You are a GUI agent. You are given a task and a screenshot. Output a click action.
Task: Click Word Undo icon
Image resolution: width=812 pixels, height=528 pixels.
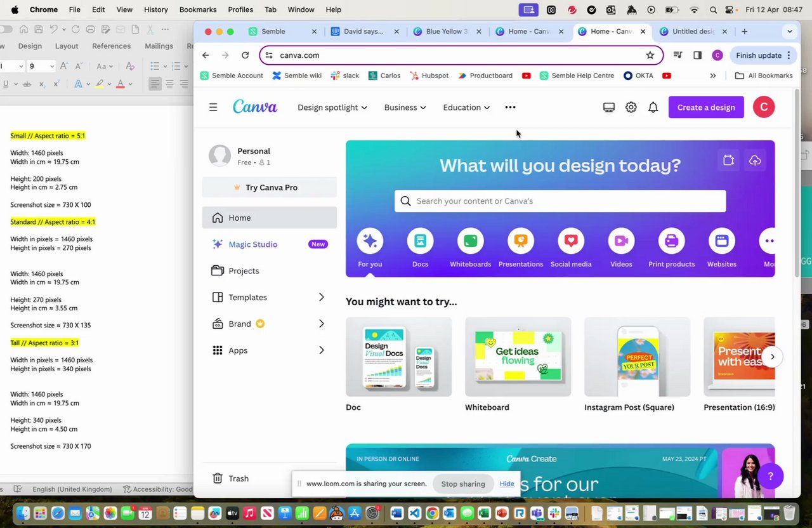(54, 29)
